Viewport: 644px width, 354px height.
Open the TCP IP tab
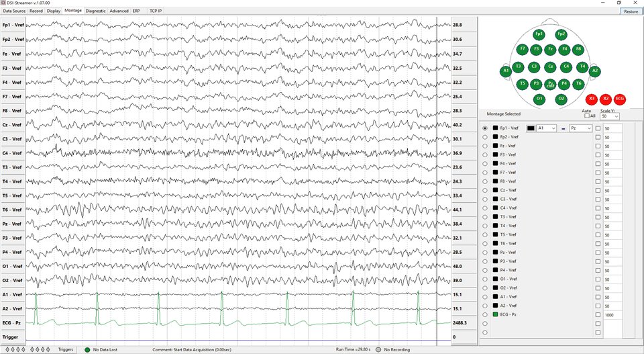point(155,11)
